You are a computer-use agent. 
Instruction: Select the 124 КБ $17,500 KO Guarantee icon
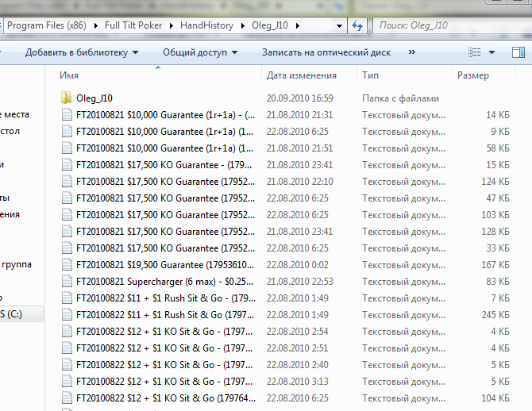pyautogui.click(x=67, y=182)
